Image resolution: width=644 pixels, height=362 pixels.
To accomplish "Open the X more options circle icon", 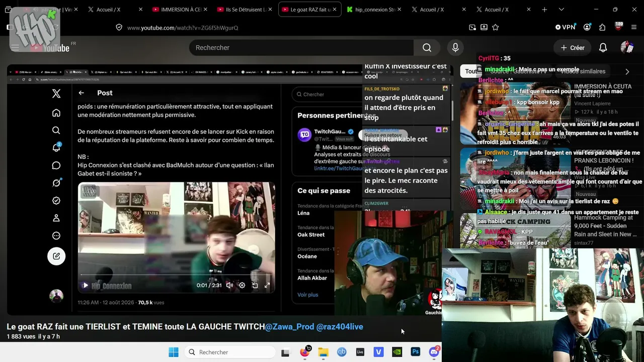I will click(x=56, y=236).
